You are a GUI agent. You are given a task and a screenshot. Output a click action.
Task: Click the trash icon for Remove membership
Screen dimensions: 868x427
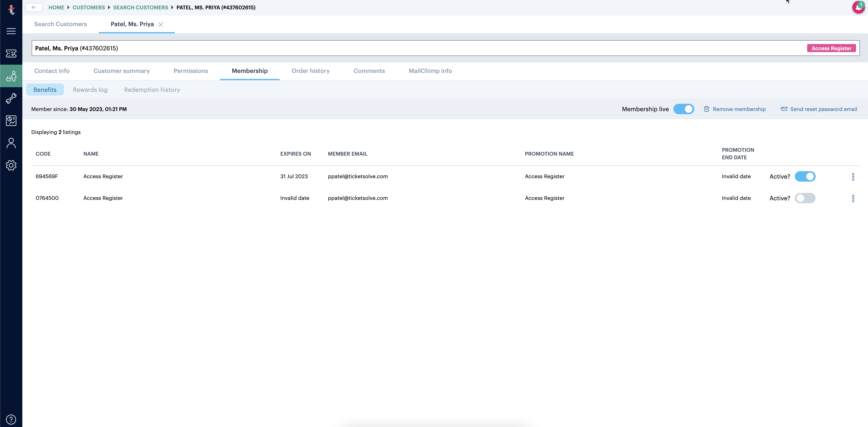707,109
